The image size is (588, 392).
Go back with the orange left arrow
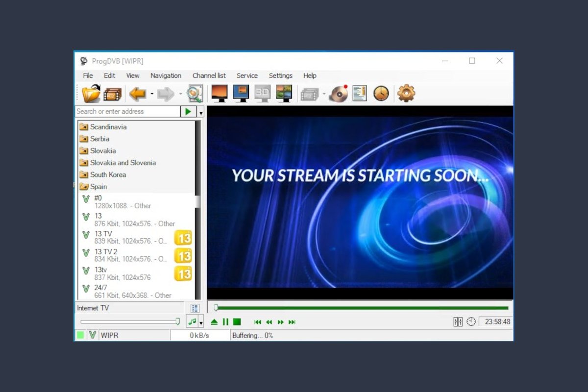138,94
